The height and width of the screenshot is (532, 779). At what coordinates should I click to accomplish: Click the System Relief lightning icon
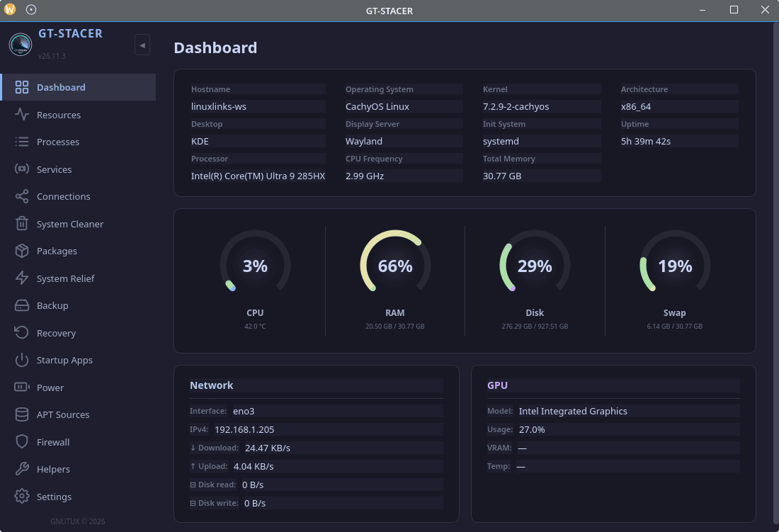pos(22,278)
